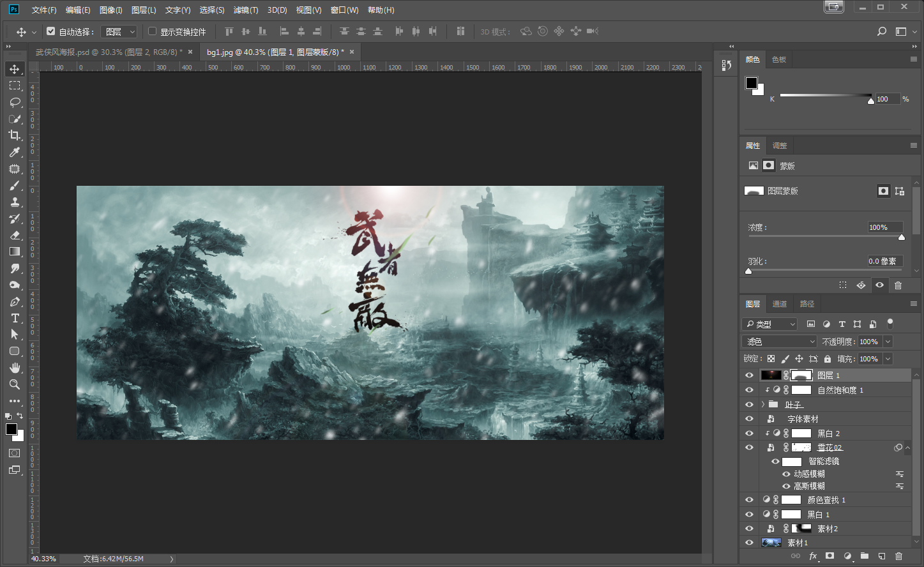This screenshot has height=567, width=924.
Task: Select the Hand tool
Action: [x=15, y=368]
